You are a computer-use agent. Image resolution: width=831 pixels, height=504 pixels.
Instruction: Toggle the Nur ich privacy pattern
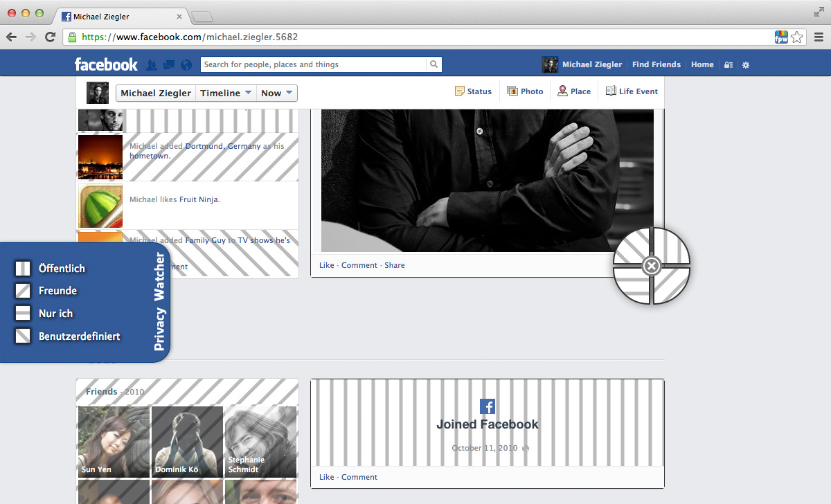[x=24, y=314]
